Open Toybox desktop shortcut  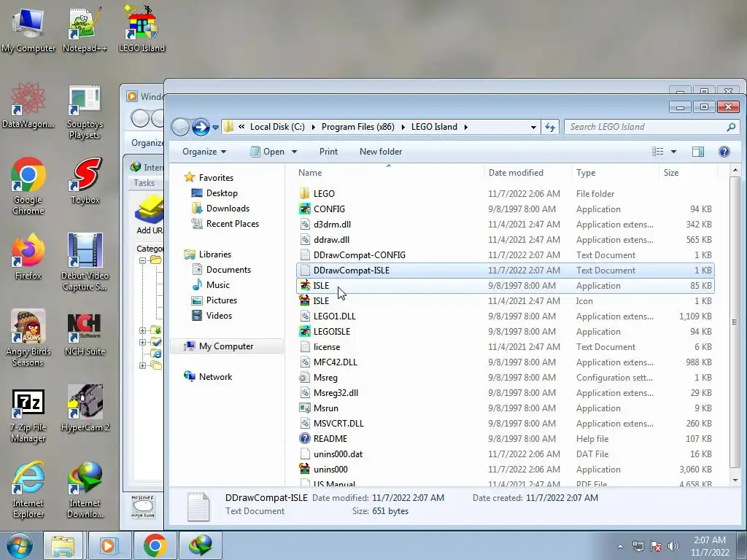[85, 182]
